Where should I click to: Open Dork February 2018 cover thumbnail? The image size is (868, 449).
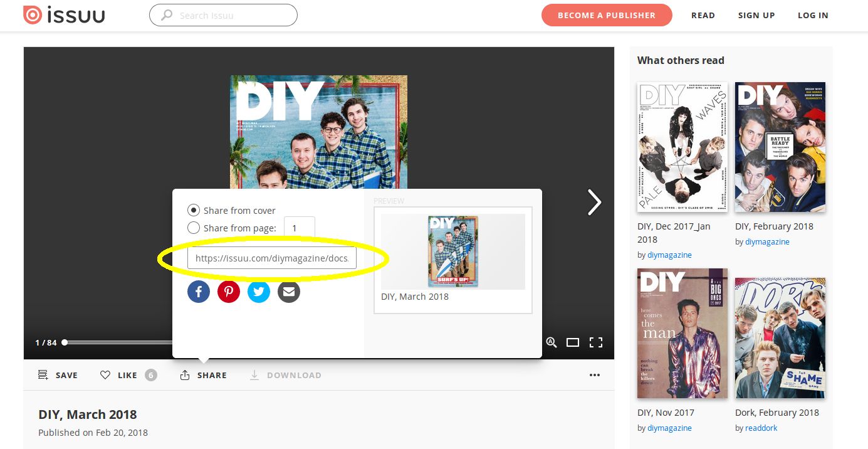(x=780, y=339)
